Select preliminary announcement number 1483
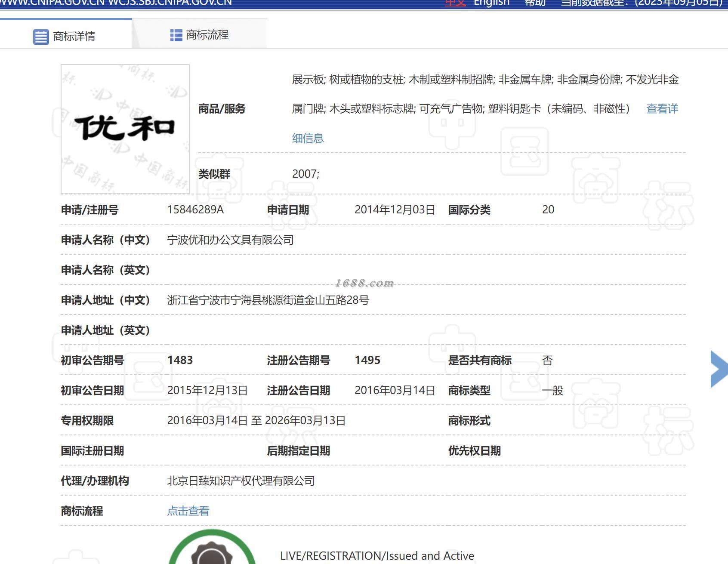The height and width of the screenshot is (564, 728). 180,360
